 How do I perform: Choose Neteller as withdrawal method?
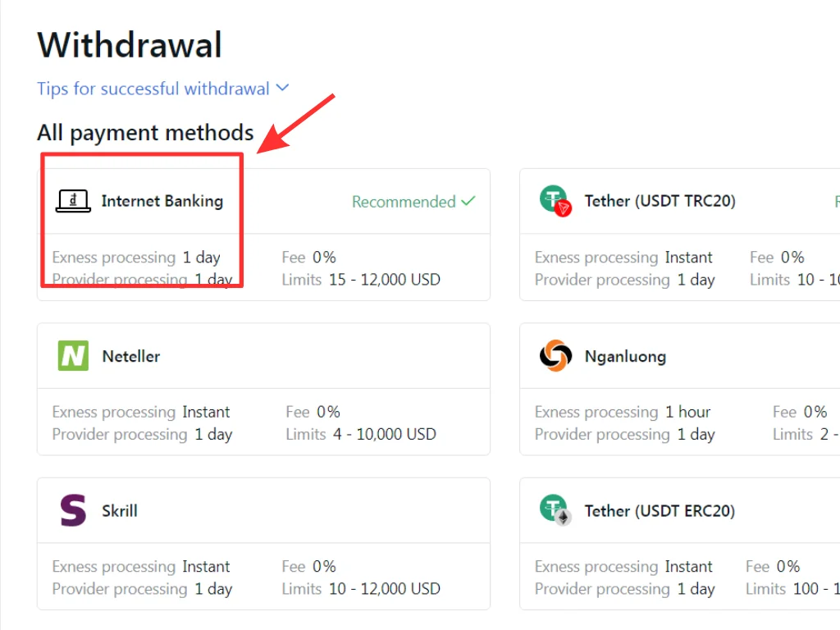[131, 356]
